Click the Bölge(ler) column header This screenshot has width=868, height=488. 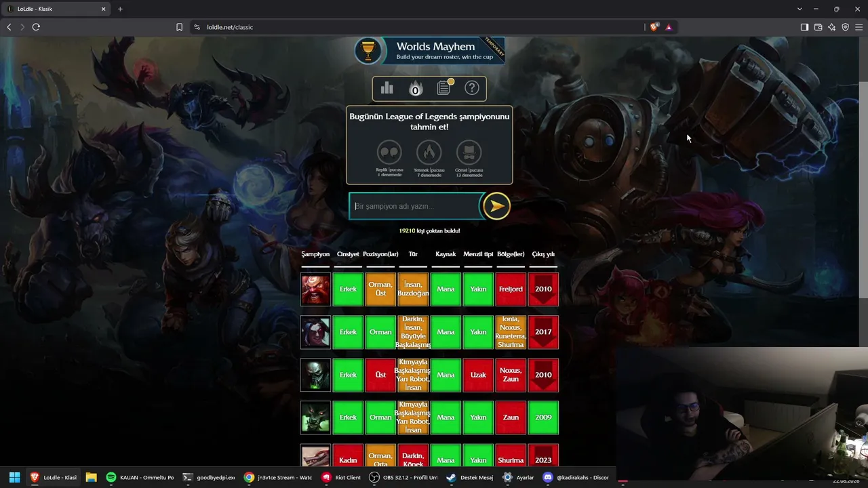click(511, 254)
